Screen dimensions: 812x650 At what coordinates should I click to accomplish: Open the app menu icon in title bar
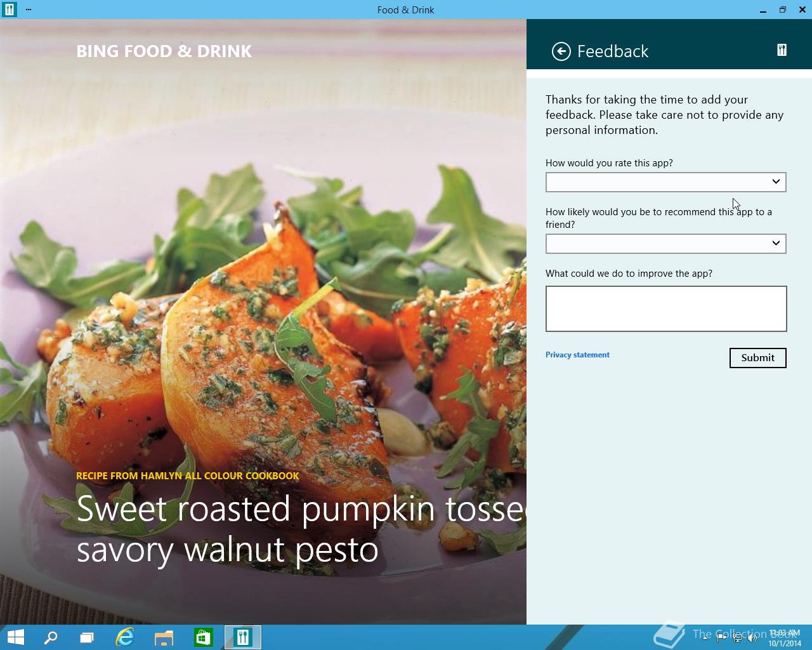point(9,10)
